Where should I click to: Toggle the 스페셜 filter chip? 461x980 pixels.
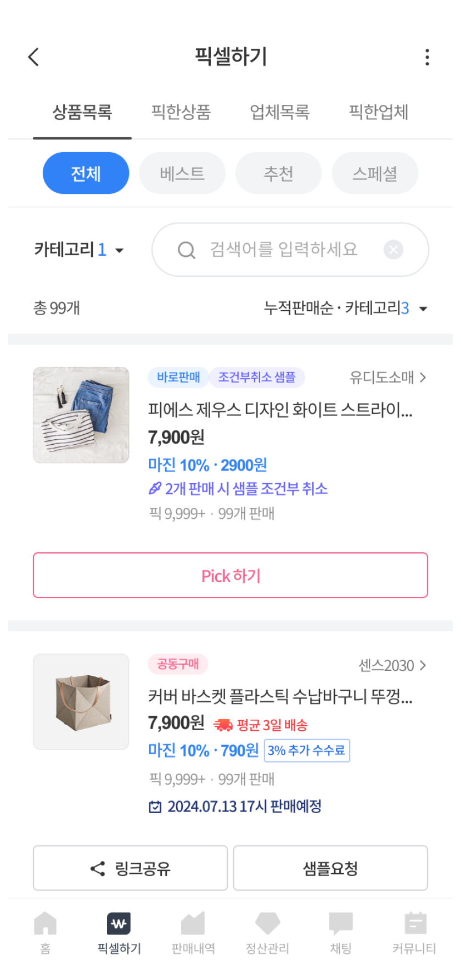tap(375, 173)
